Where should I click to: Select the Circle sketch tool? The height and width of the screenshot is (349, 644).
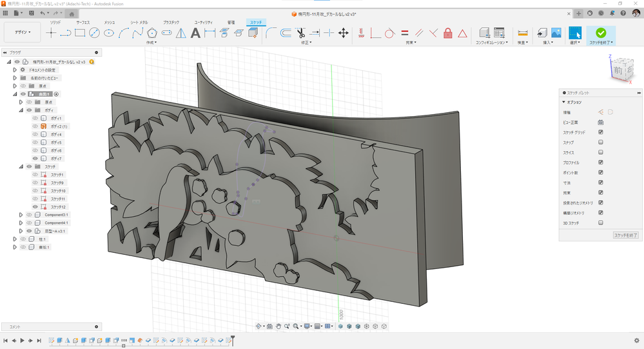[x=95, y=34]
